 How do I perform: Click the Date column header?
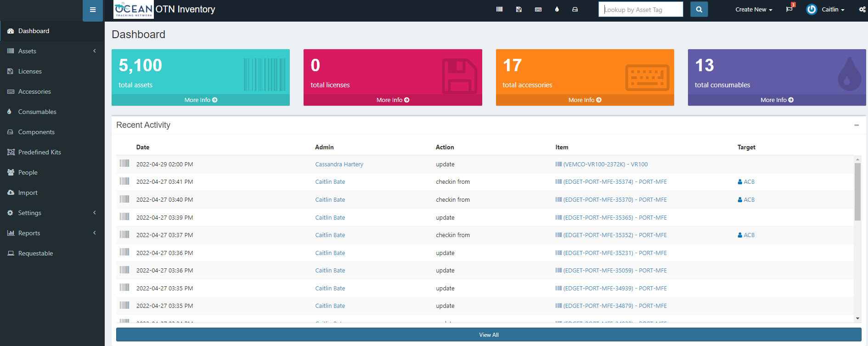point(143,147)
